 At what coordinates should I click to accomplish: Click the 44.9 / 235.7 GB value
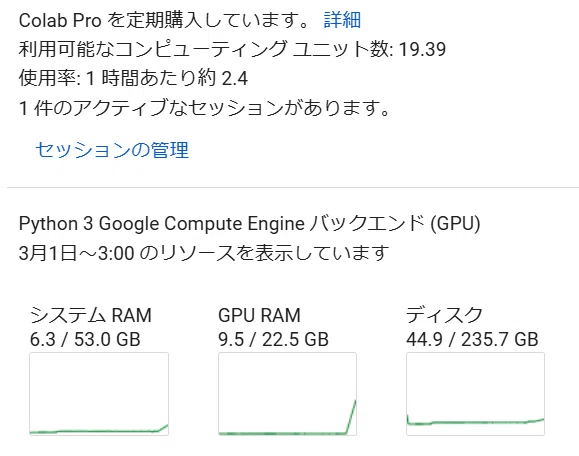tap(472, 339)
